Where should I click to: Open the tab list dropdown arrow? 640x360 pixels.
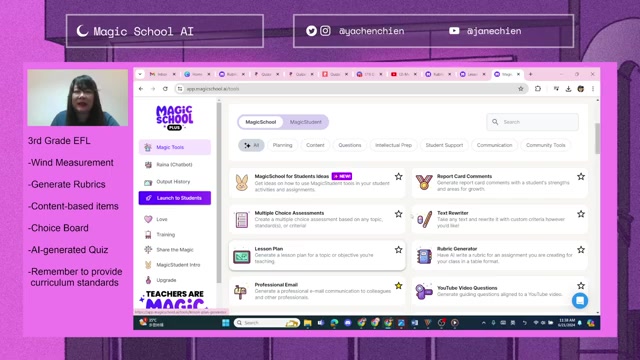coord(140,74)
